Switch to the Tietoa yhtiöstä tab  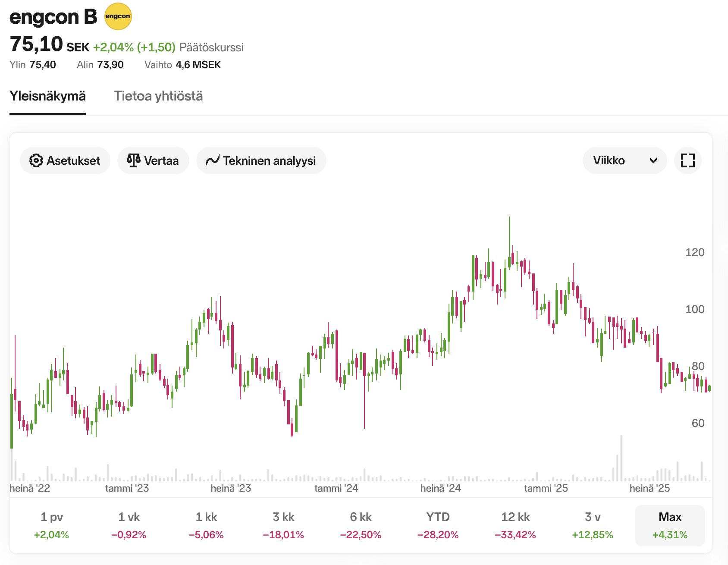(158, 96)
